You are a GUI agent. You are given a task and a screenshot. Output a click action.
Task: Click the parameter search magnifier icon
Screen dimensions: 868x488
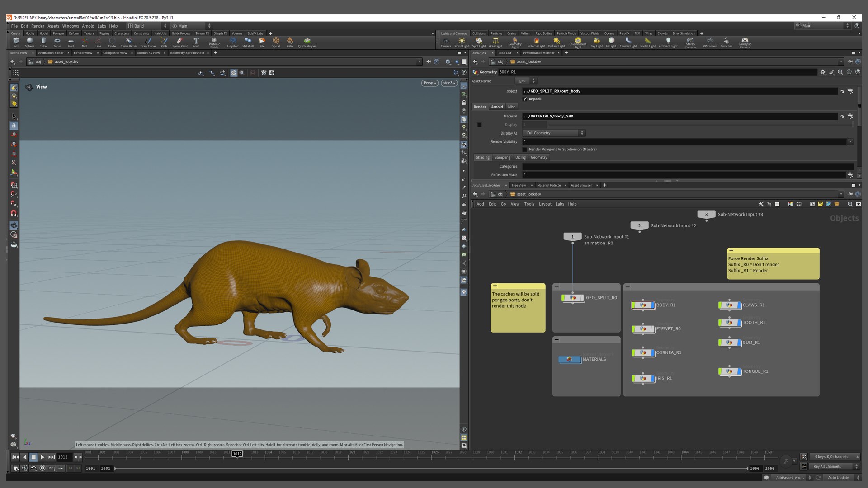click(x=840, y=72)
